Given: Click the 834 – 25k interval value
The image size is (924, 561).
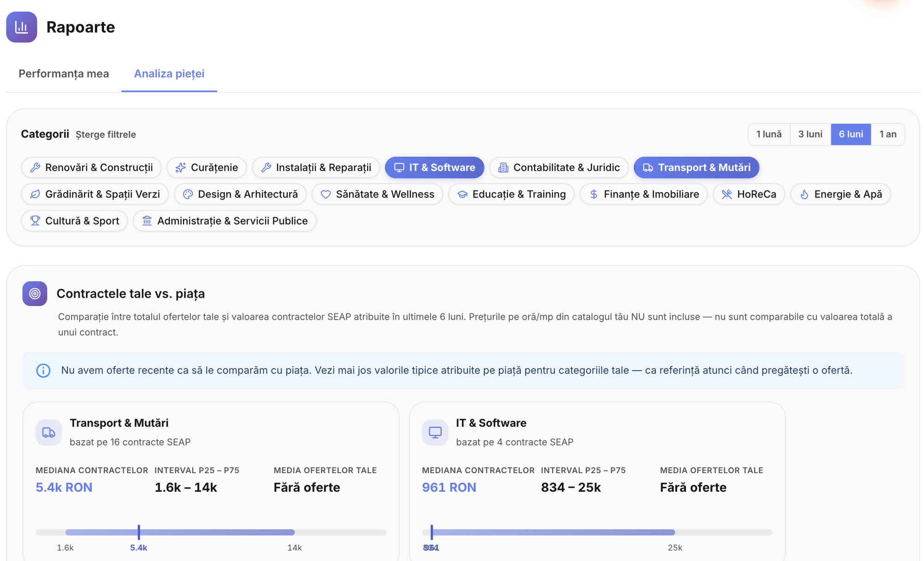Looking at the screenshot, I should point(571,488).
